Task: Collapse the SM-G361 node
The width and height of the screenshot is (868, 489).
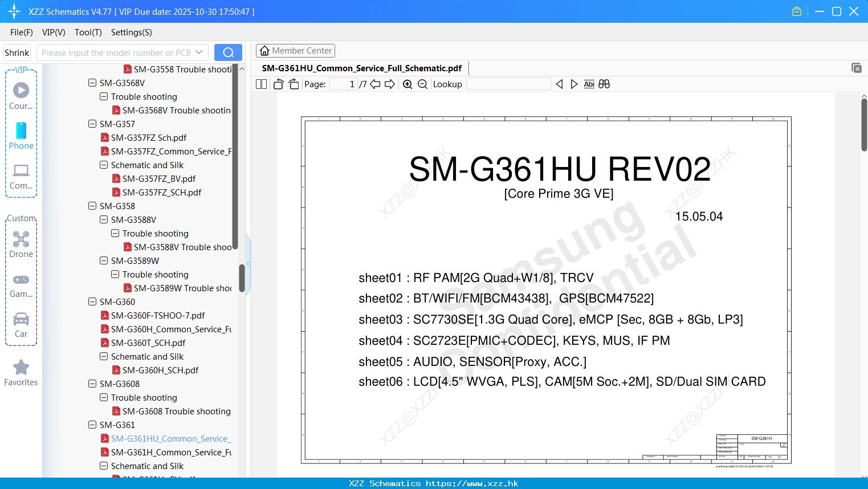Action: tap(92, 425)
